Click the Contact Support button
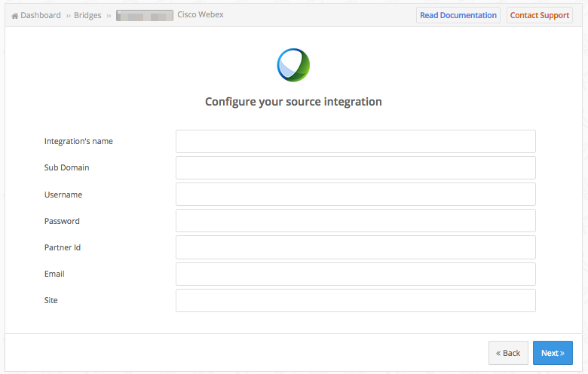 pyautogui.click(x=539, y=15)
